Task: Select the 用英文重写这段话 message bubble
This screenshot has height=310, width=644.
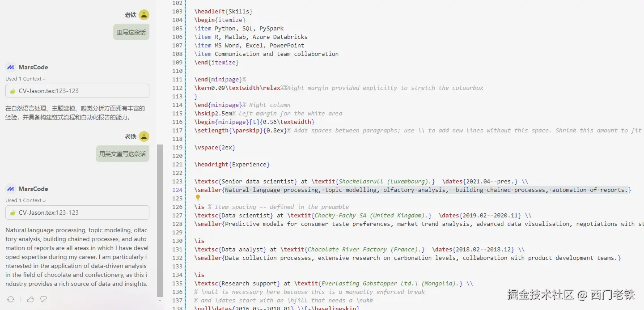Action: tap(122, 153)
